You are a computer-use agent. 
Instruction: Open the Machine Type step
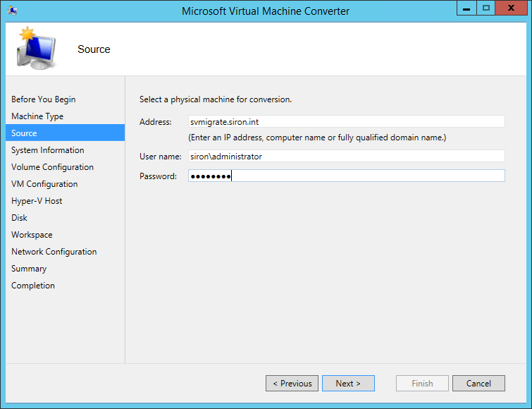click(x=37, y=116)
